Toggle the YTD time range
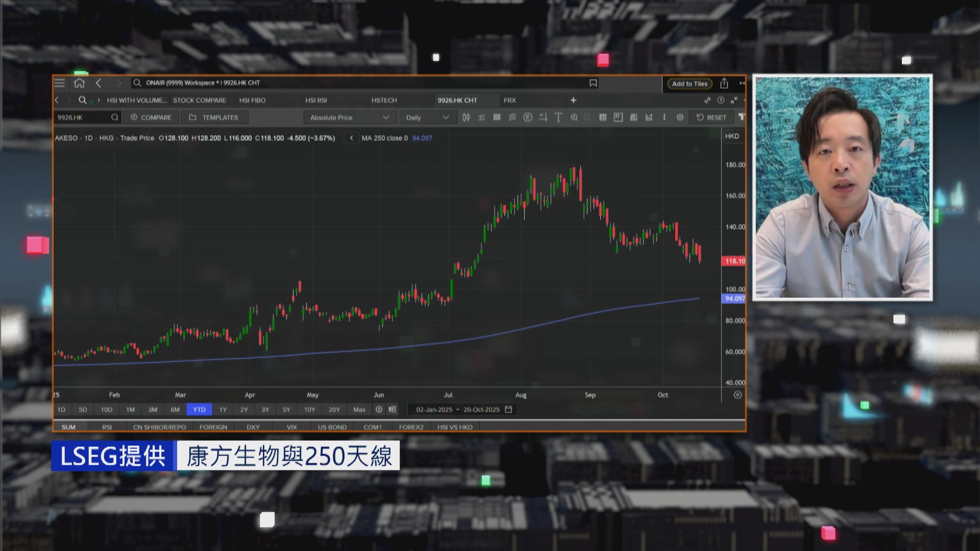The width and height of the screenshot is (980, 551). [x=199, y=409]
